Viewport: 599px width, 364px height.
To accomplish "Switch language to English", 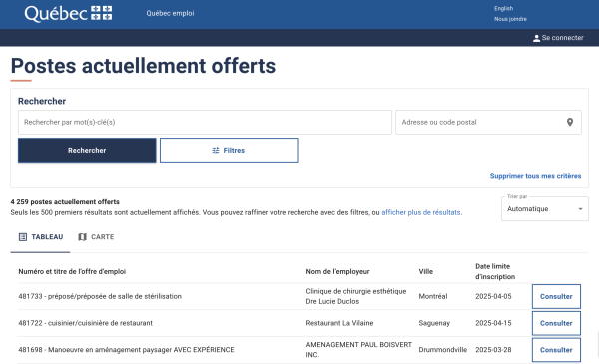I will point(503,8).
